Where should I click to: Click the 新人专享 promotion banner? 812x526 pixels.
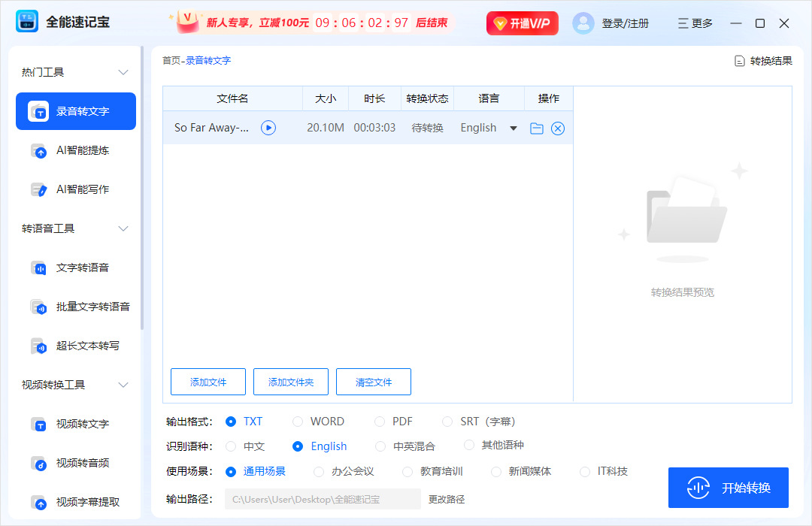pos(314,23)
